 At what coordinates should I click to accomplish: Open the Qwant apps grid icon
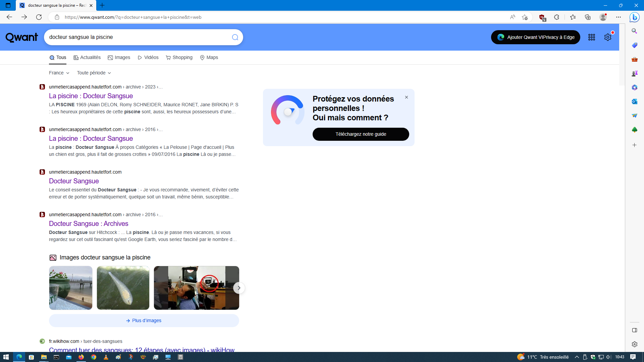click(x=591, y=37)
